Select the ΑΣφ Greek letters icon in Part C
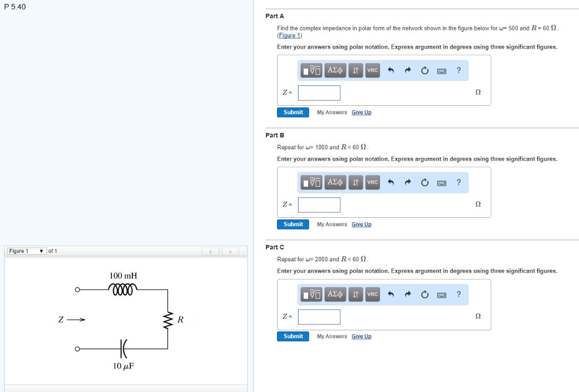Image resolution: width=579 pixels, height=392 pixels. tap(335, 294)
